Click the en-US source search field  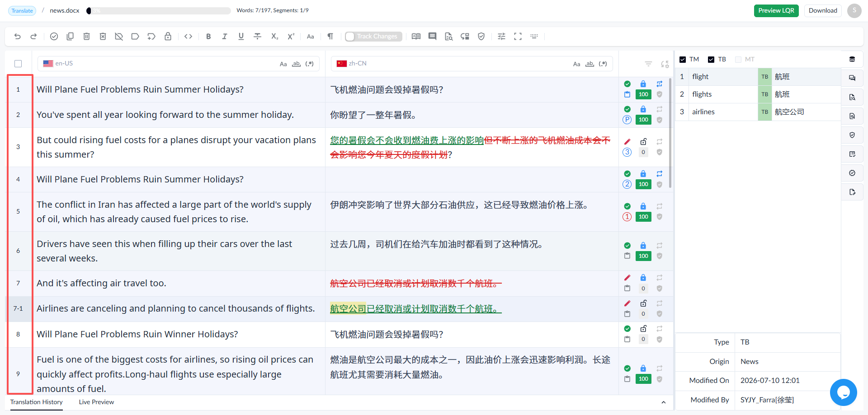click(178, 64)
